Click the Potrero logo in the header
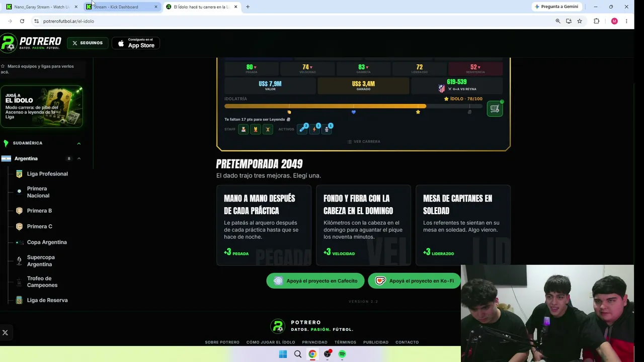644x362 pixels. click(31, 43)
